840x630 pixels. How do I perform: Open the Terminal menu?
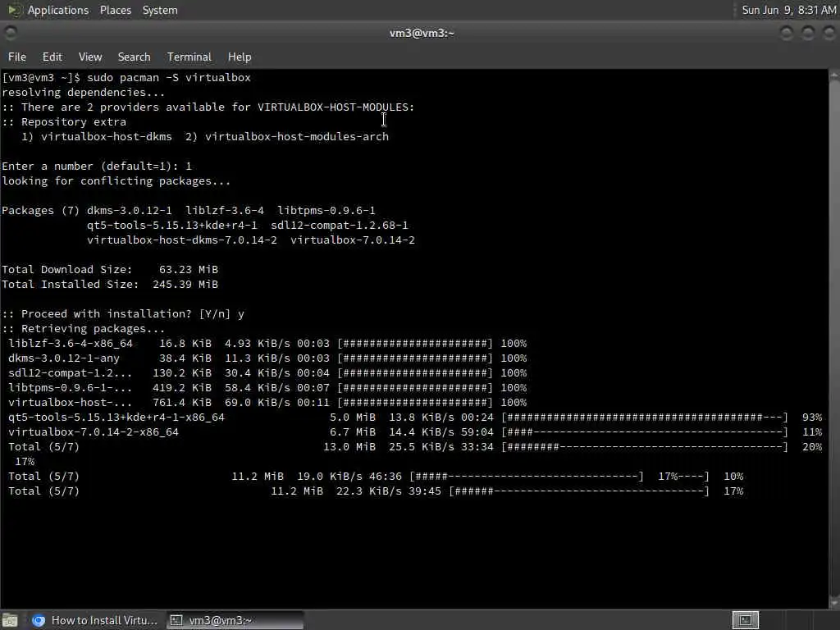[189, 57]
